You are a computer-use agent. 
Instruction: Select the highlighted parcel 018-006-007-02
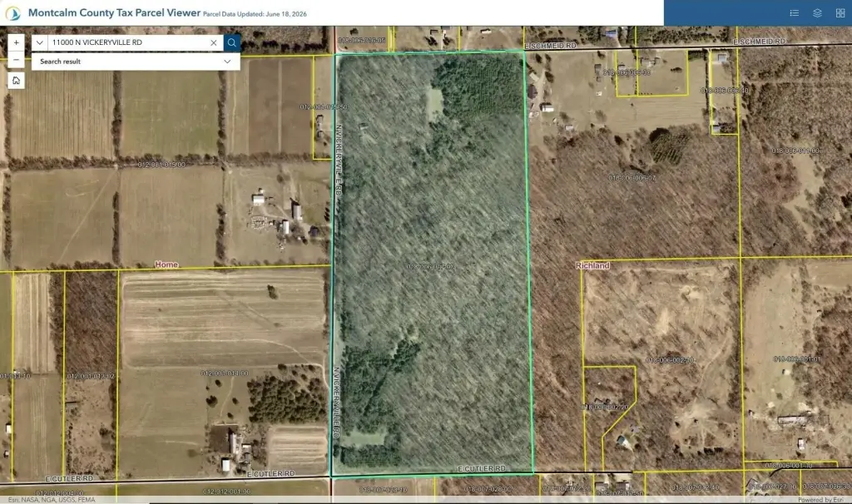(x=431, y=267)
